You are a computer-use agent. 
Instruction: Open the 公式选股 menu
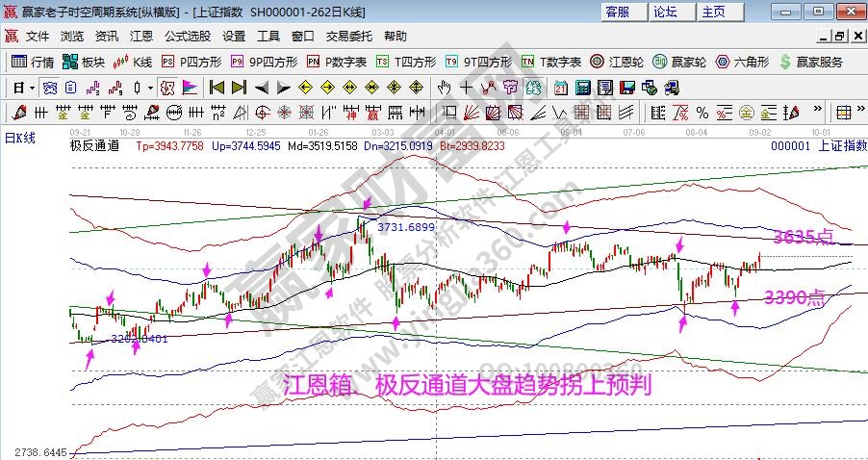point(187,36)
